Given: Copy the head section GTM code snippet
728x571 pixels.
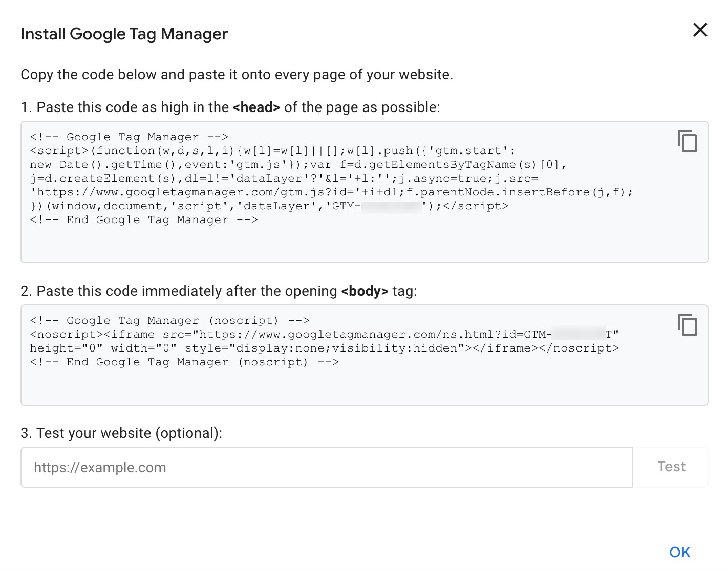Looking at the screenshot, I should click(688, 142).
